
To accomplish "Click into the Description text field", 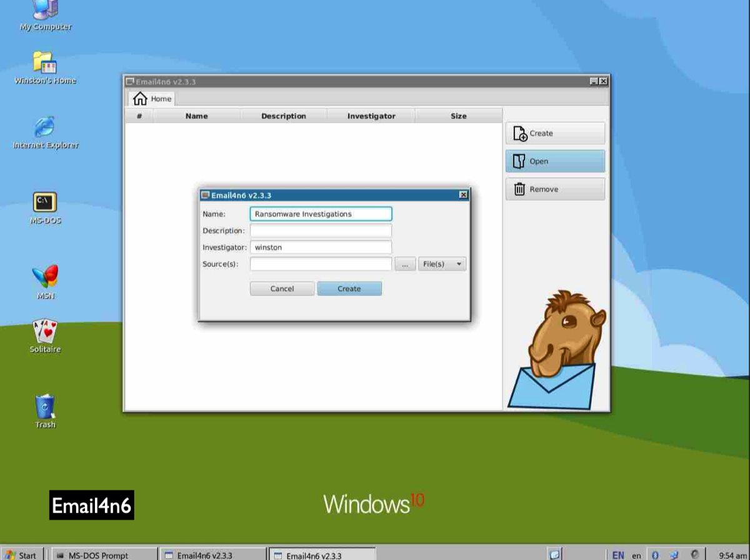I will 321,231.
